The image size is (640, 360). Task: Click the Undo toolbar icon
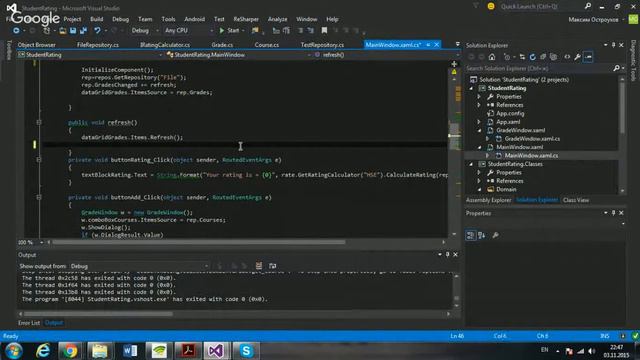97,31
